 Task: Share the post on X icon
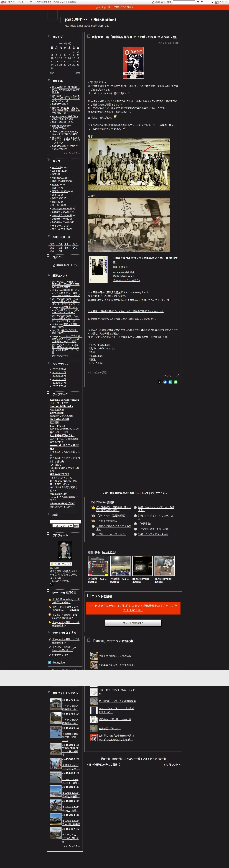pos(159,382)
